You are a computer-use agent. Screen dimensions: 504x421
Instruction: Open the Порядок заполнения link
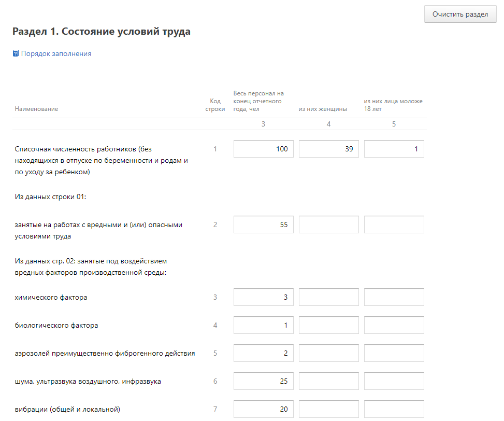pyautogui.click(x=56, y=53)
